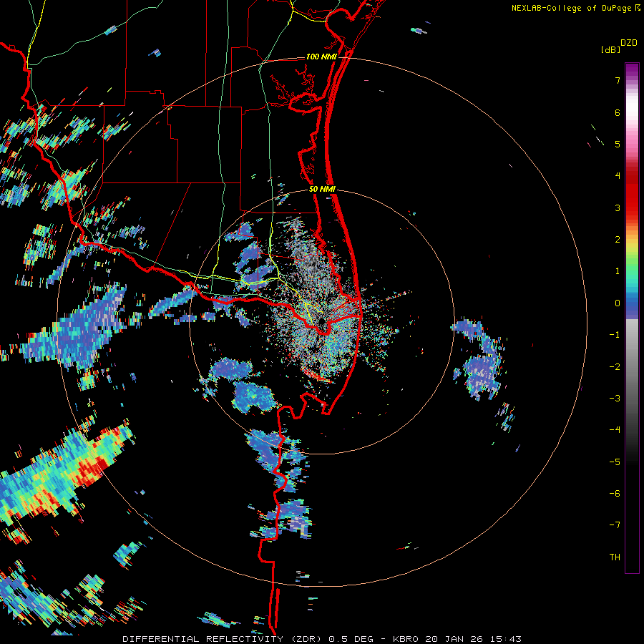This screenshot has width=644, height=644.
Task: Click the -1 dB mark on the legend
Action: [615, 335]
